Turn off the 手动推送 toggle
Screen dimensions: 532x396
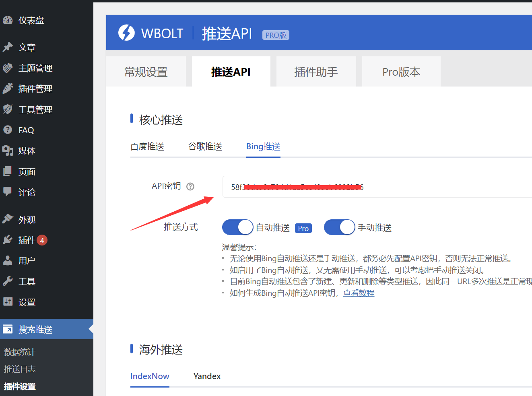coord(339,227)
